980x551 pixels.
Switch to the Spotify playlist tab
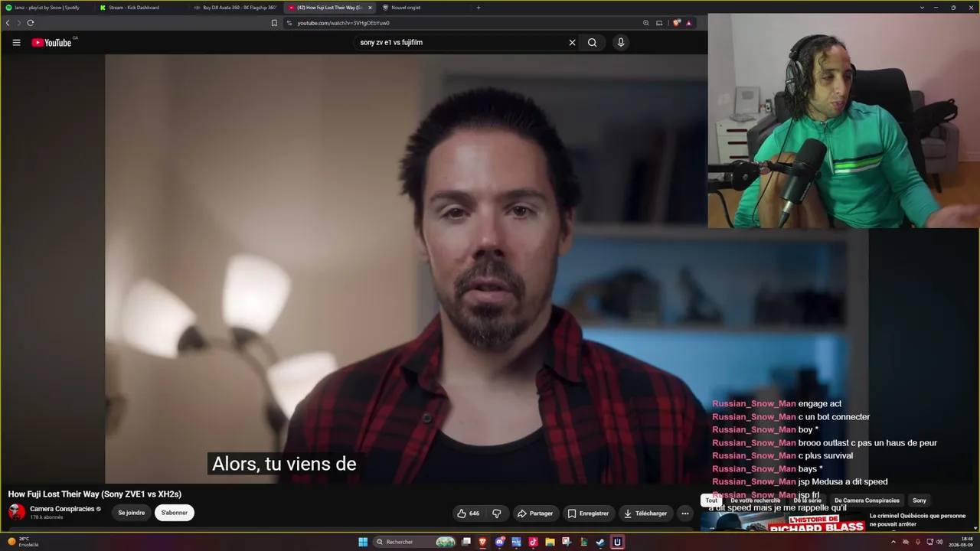[47, 8]
